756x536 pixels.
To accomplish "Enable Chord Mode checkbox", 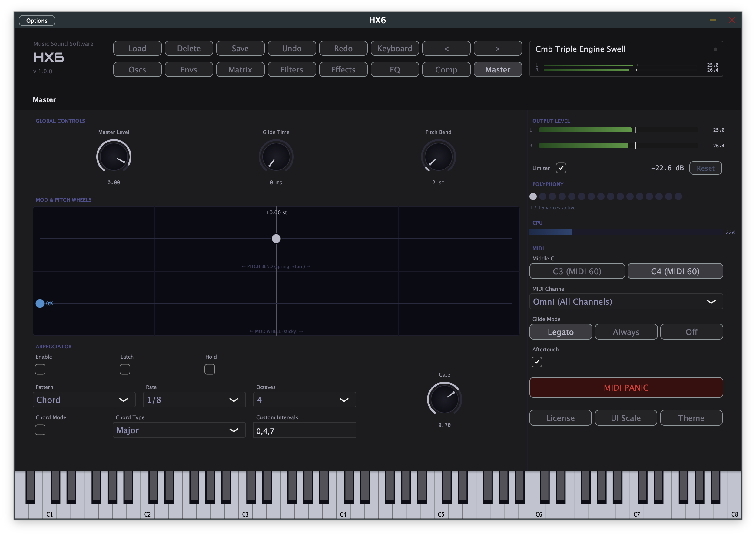I will click(x=40, y=430).
